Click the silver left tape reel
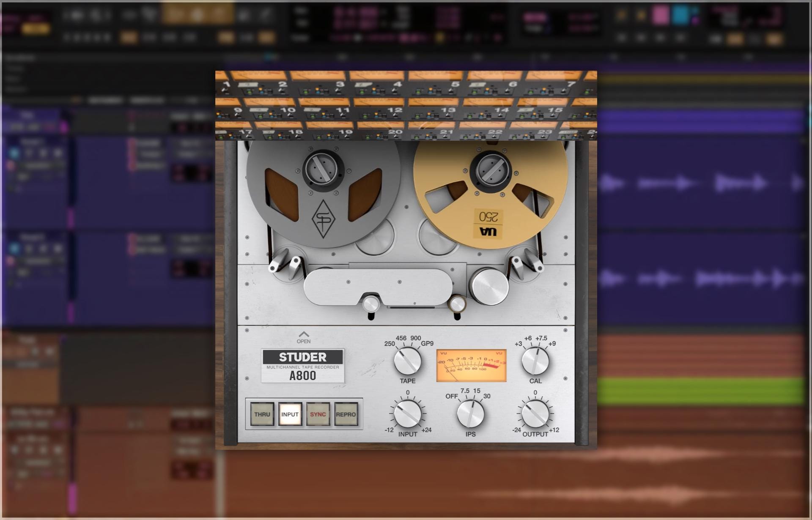 click(x=323, y=194)
